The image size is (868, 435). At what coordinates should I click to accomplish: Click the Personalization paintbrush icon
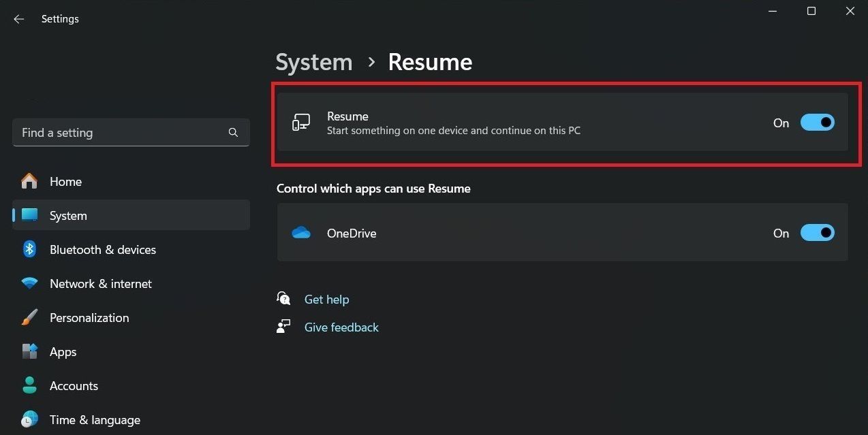coord(29,317)
